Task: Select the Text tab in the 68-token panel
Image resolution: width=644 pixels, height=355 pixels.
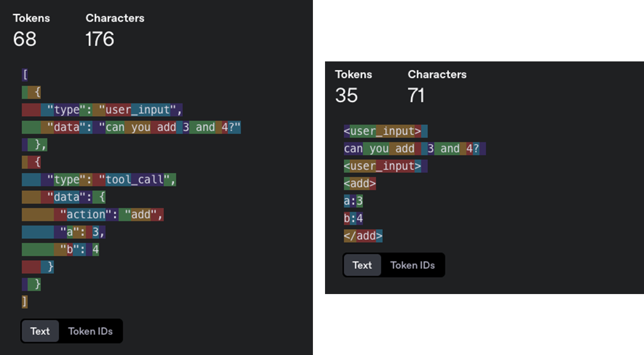Action: 40,331
